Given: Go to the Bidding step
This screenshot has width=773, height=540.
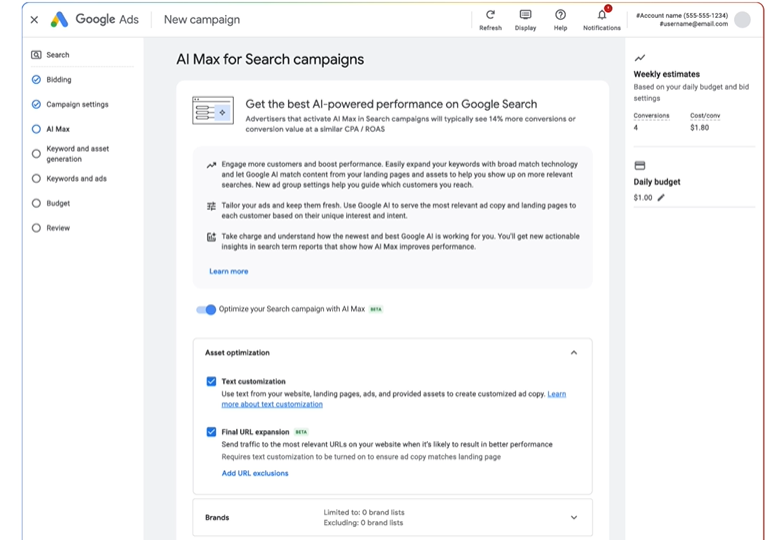Looking at the screenshot, I should [58, 80].
